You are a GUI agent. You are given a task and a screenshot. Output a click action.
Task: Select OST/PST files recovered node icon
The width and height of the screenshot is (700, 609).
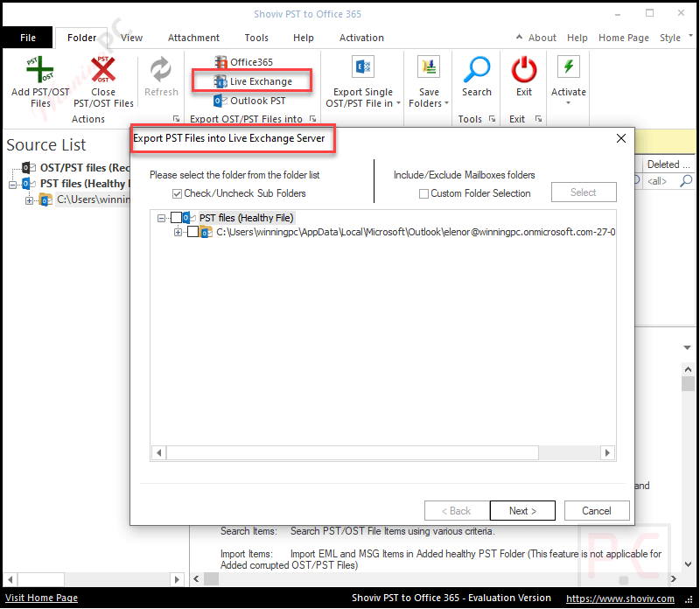(x=28, y=167)
